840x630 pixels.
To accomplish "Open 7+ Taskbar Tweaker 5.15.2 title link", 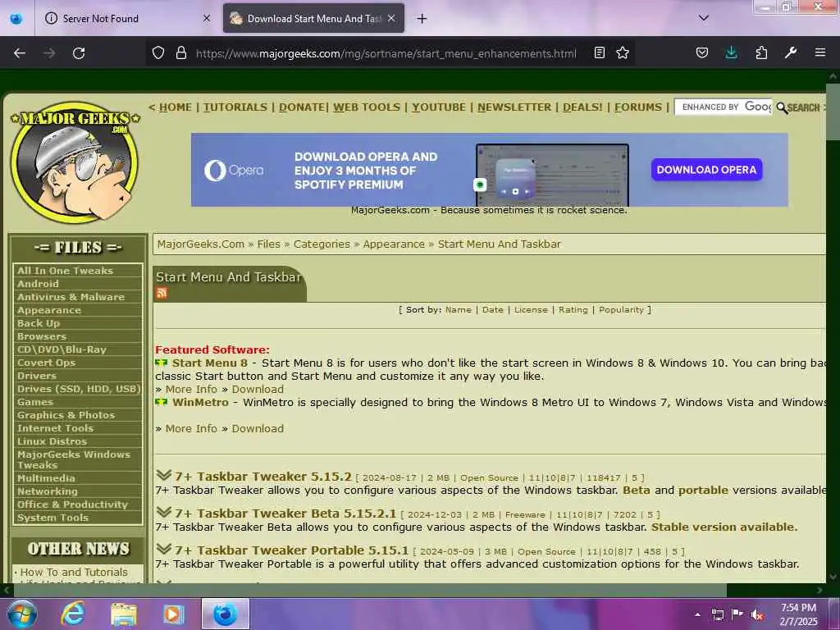I will (263, 477).
